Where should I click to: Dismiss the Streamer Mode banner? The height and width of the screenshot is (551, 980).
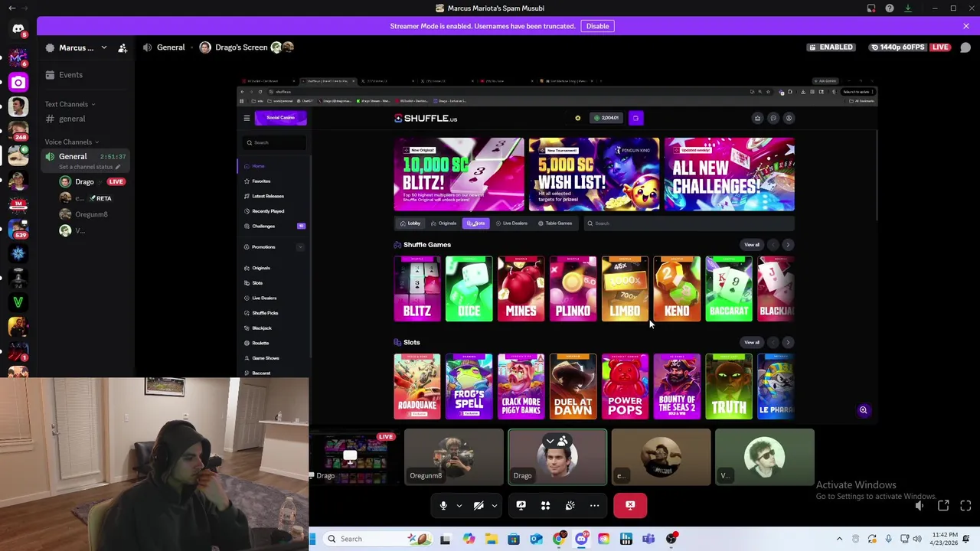pos(966,26)
